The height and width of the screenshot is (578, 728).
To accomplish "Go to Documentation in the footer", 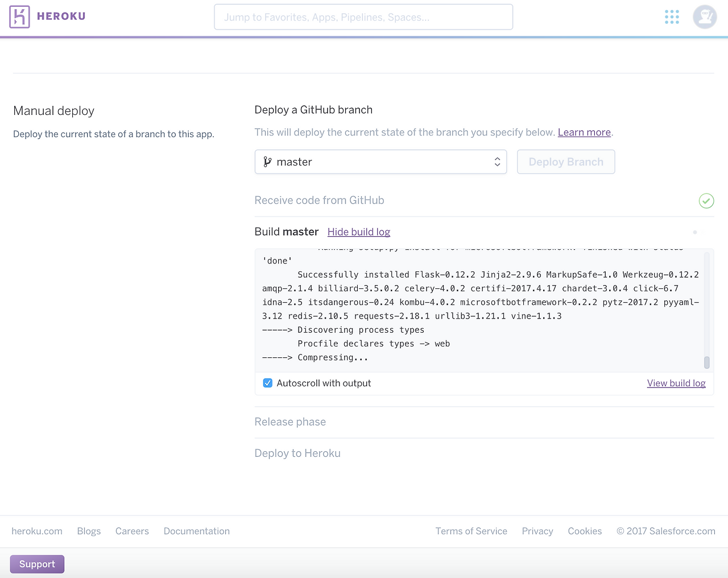I will point(197,531).
